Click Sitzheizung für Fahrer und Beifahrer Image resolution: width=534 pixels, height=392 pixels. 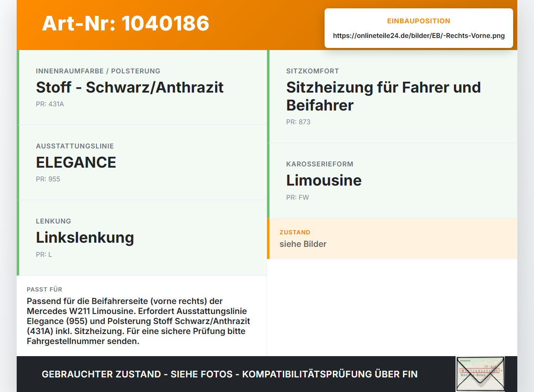coord(383,96)
